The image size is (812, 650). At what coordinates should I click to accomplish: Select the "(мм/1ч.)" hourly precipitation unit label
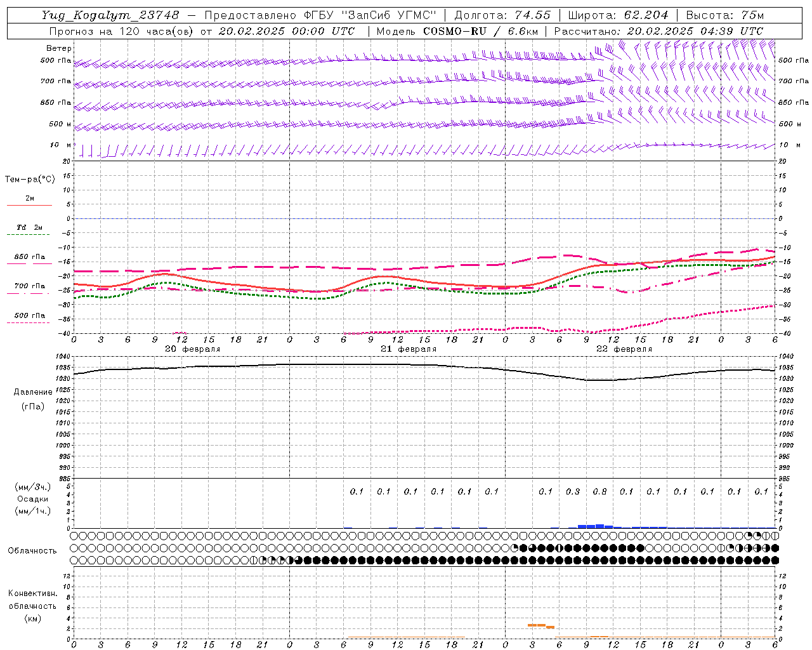pyautogui.click(x=33, y=511)
